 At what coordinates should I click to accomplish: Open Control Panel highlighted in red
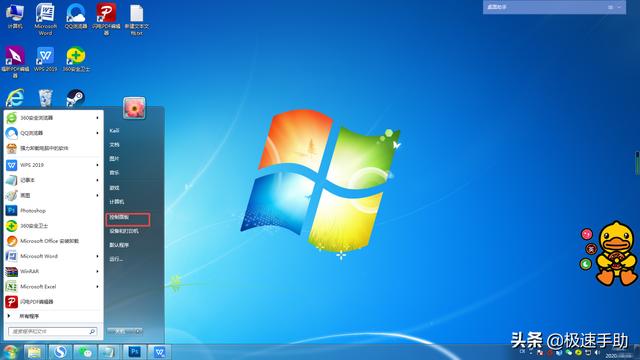[x=128, y=219]
